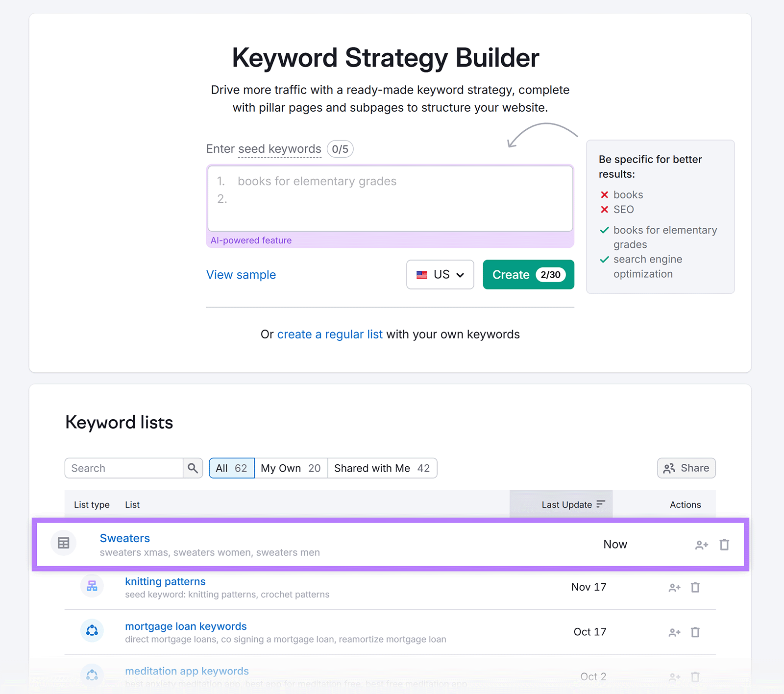Share the Sweaters list via person-add icon

coord(701,544)
